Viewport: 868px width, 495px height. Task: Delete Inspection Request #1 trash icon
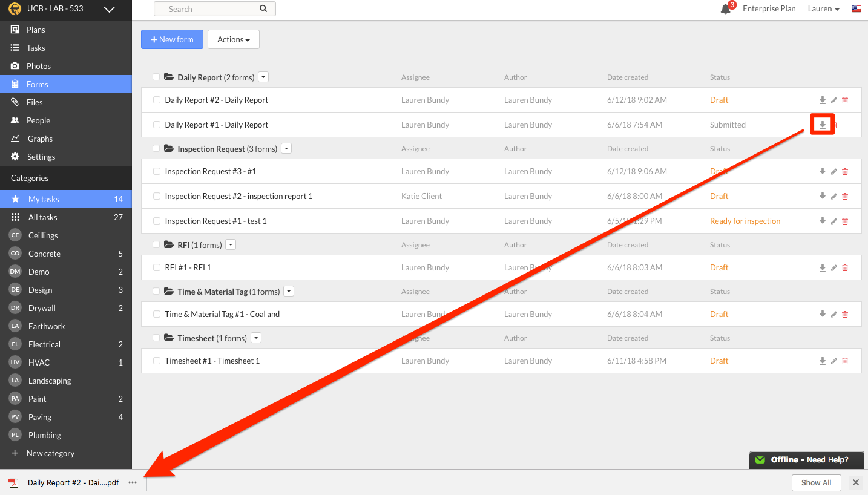click(x=845, y=221)
